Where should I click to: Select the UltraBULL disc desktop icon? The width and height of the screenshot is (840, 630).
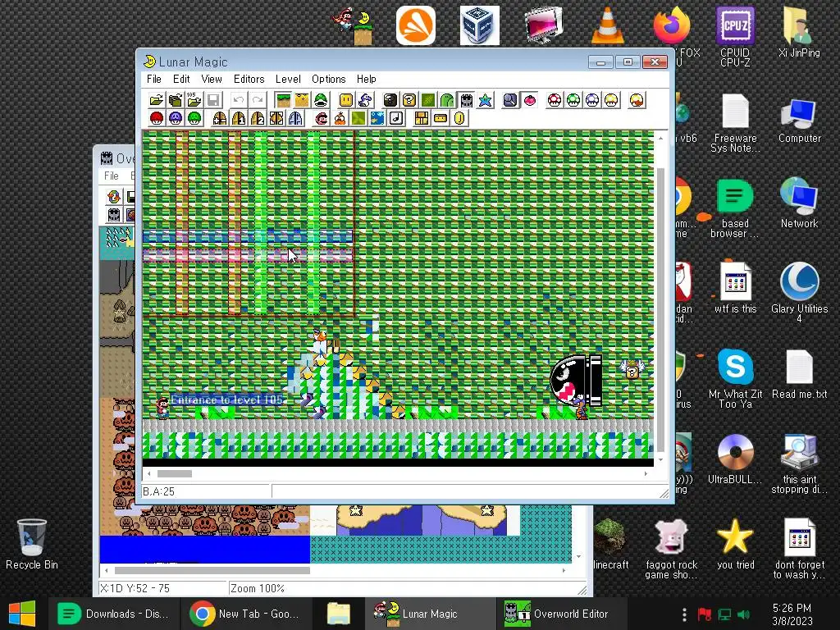(x=735, y=459)
